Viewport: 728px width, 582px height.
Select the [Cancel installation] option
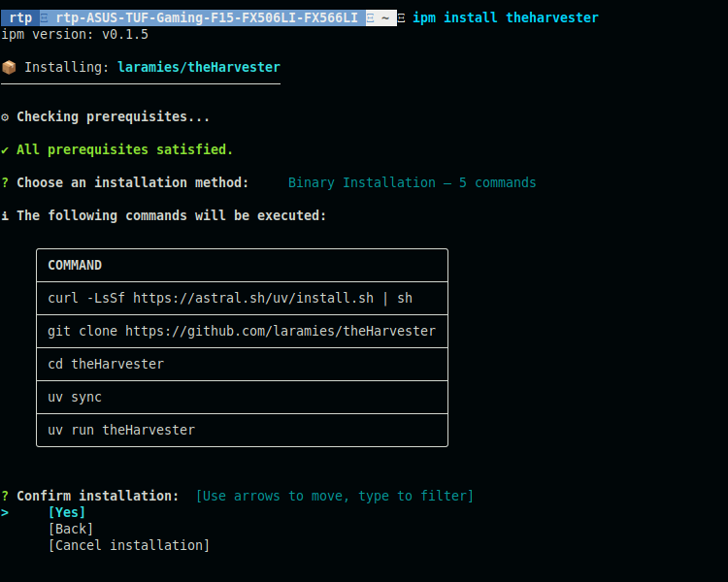[x=128, y=546]
